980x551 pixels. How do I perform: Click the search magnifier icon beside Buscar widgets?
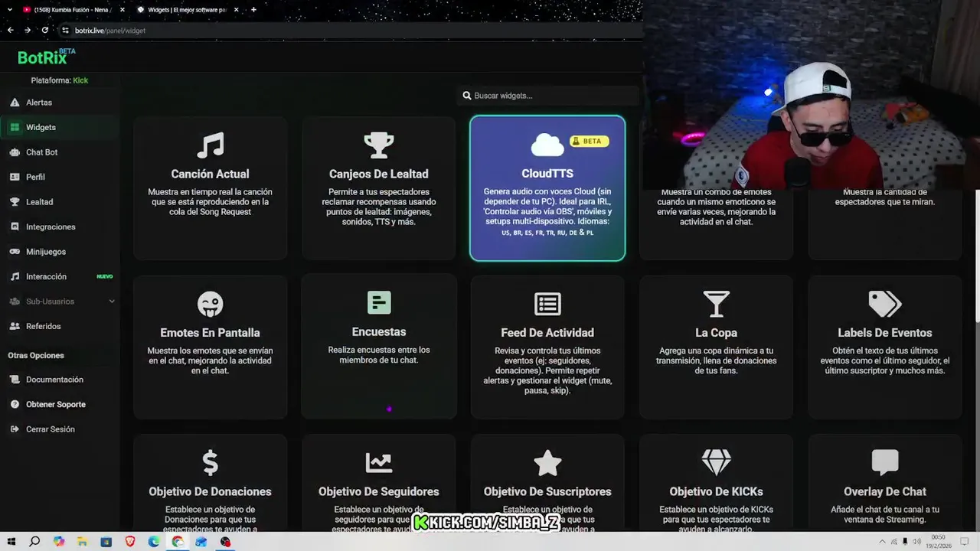[467, 96]
